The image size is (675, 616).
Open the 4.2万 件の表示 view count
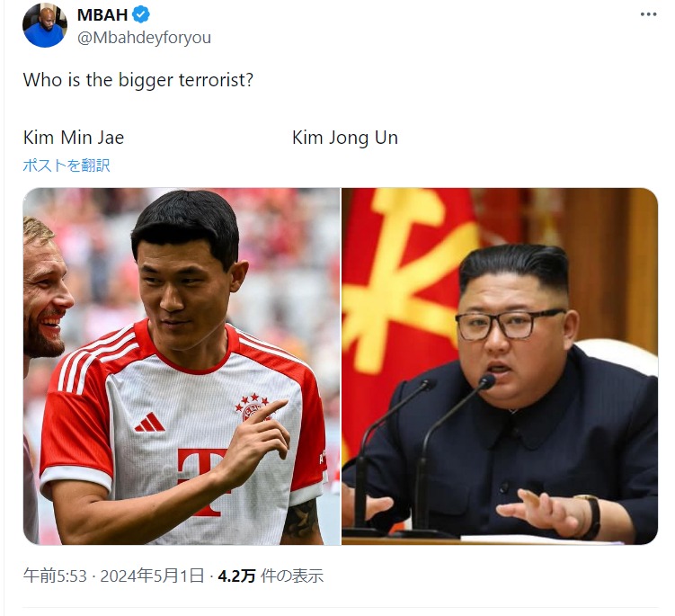[x=271, y=576]
